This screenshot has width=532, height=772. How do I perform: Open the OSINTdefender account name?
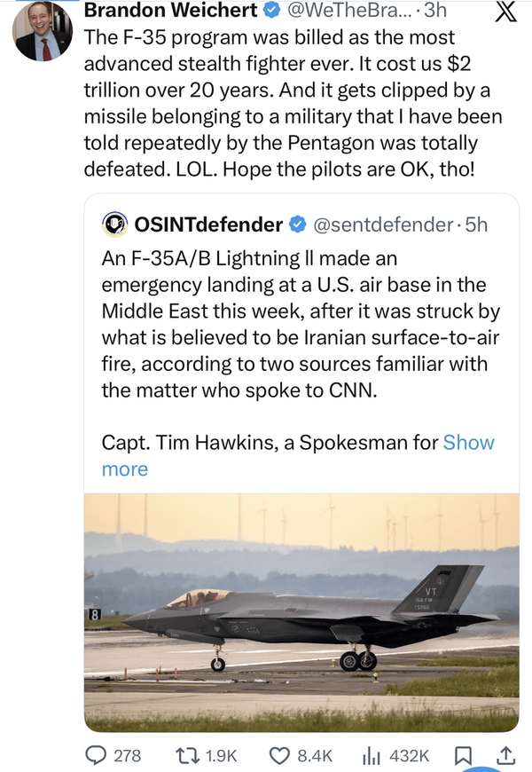[209, 225]
